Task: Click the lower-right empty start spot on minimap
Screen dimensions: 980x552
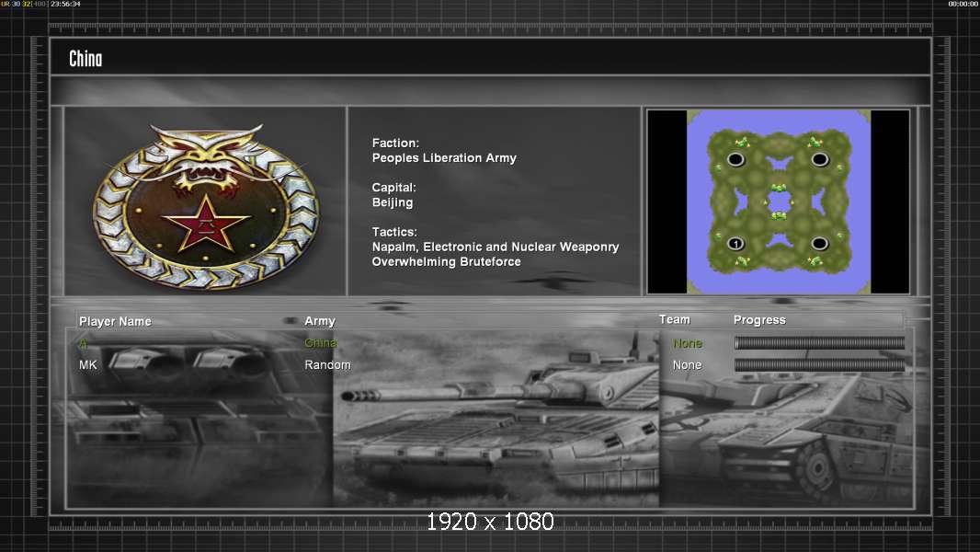Action: point(820,243)
